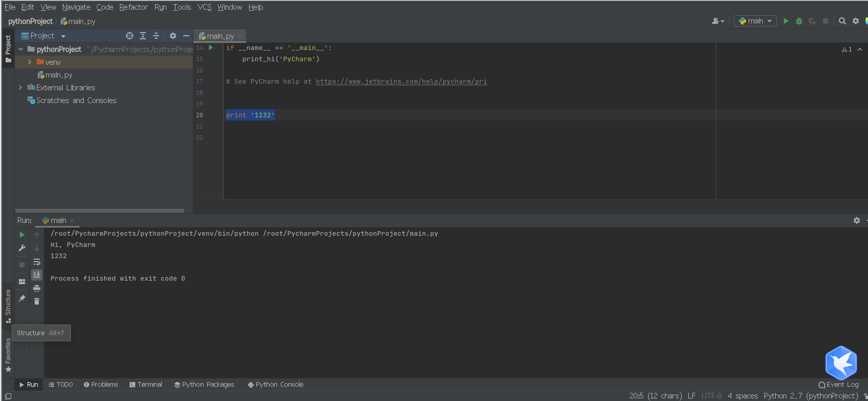Stop the process in the Run panel

(22, 265)
